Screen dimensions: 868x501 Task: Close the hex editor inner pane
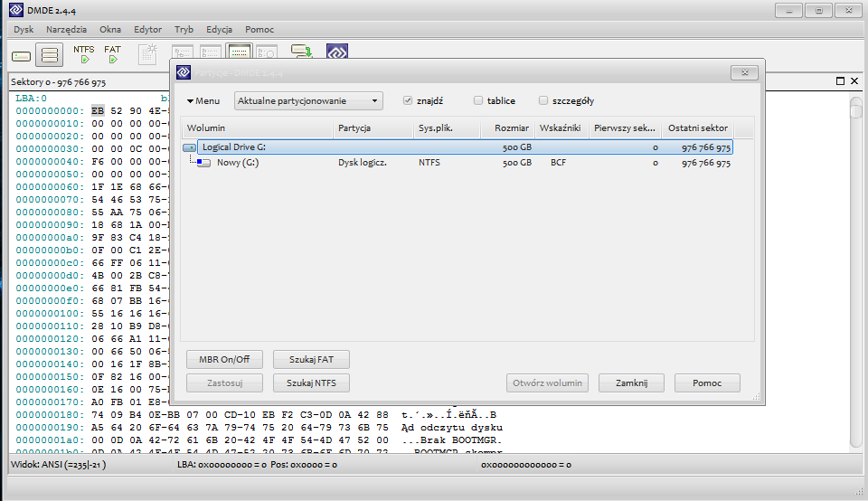(854, 81)
